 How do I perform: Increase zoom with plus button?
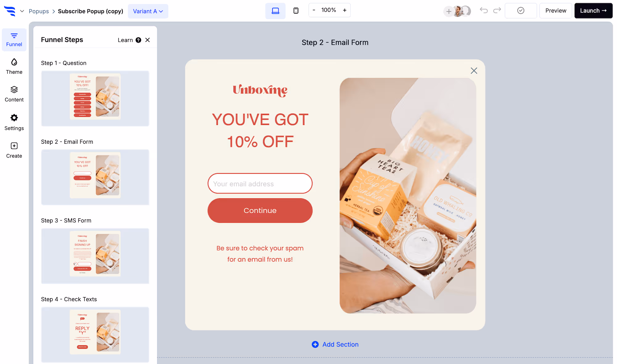tap(345, 10)
